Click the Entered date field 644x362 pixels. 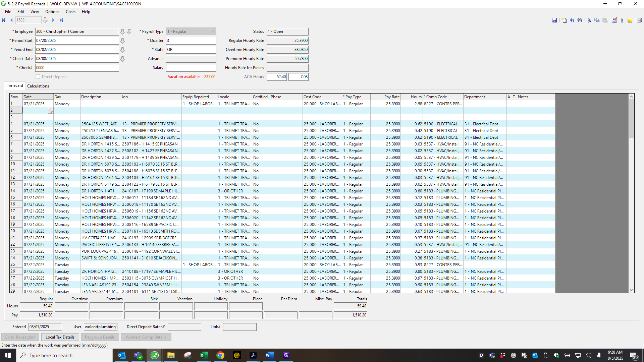[x=45, y=327]
